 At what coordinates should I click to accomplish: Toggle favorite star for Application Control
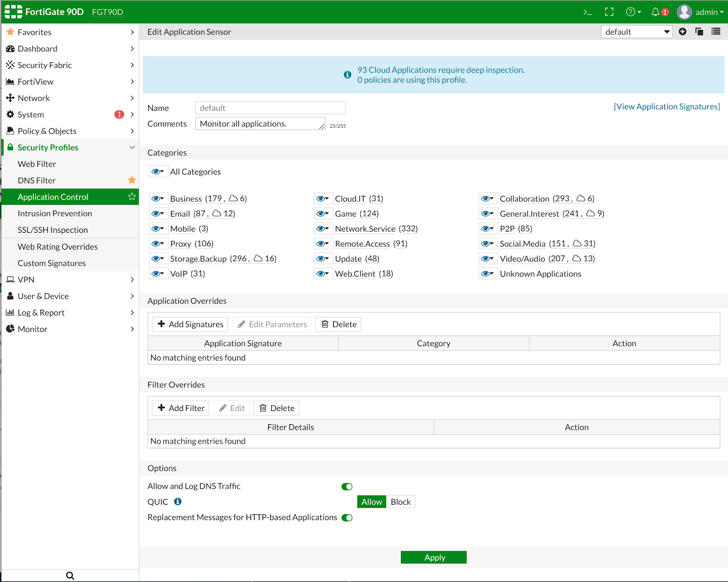click(x=132, y=196)
